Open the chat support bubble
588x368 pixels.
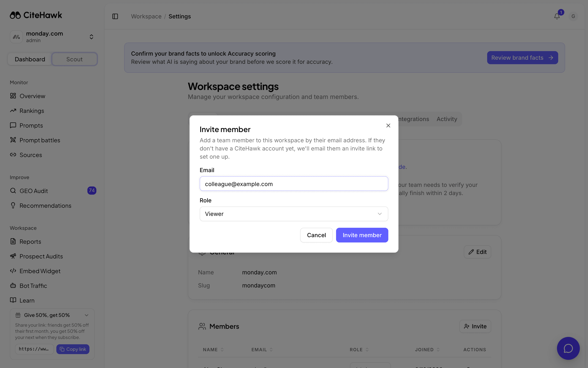[568, 348]
